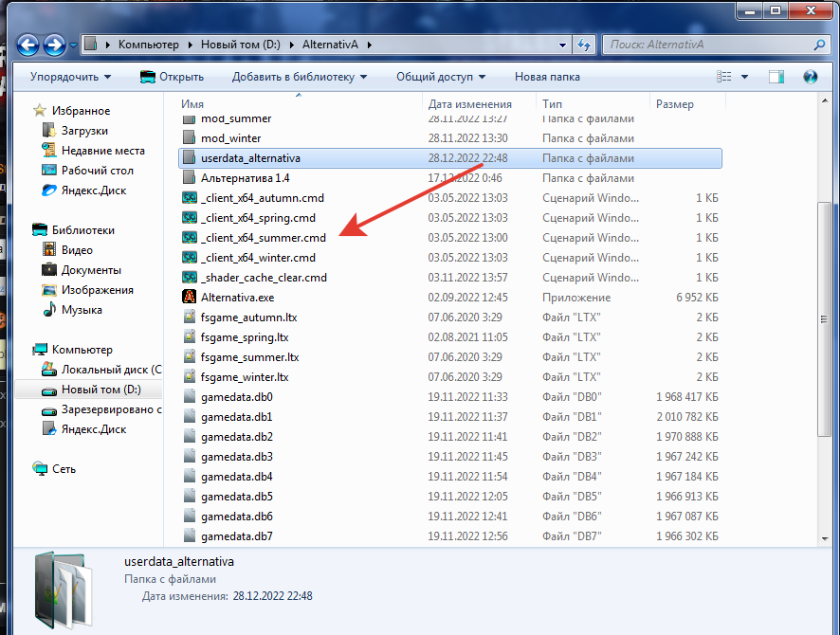Select fsgame_autumn.ltx file icon
Screen dimensions: 840x635
tap(189, 317)
